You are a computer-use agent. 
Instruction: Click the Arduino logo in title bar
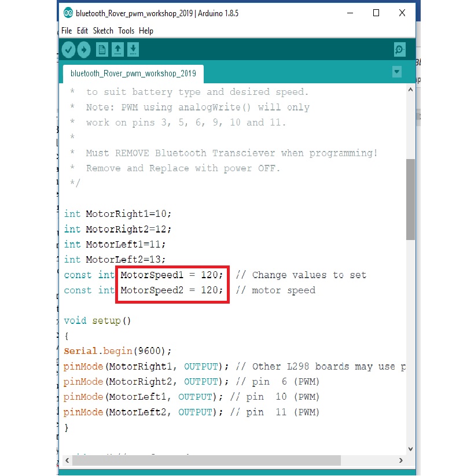(x=68, y=13)
